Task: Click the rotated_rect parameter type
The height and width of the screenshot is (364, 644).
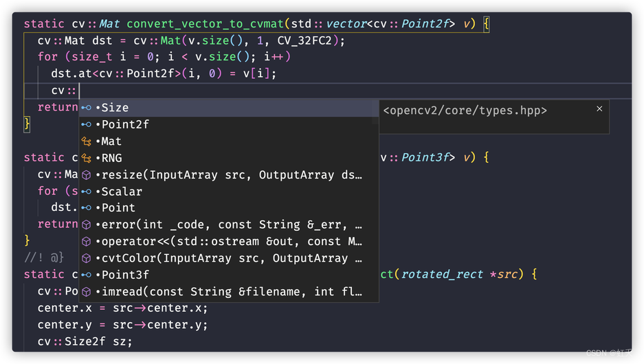Action: pos(442,274)
